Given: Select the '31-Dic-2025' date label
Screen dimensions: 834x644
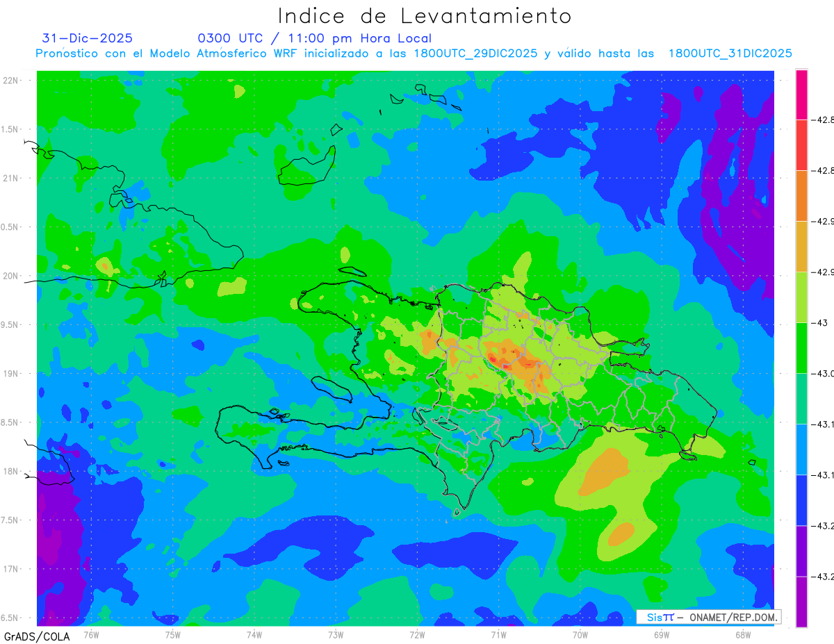Looking at the screenshot, I should coord(88,38).
